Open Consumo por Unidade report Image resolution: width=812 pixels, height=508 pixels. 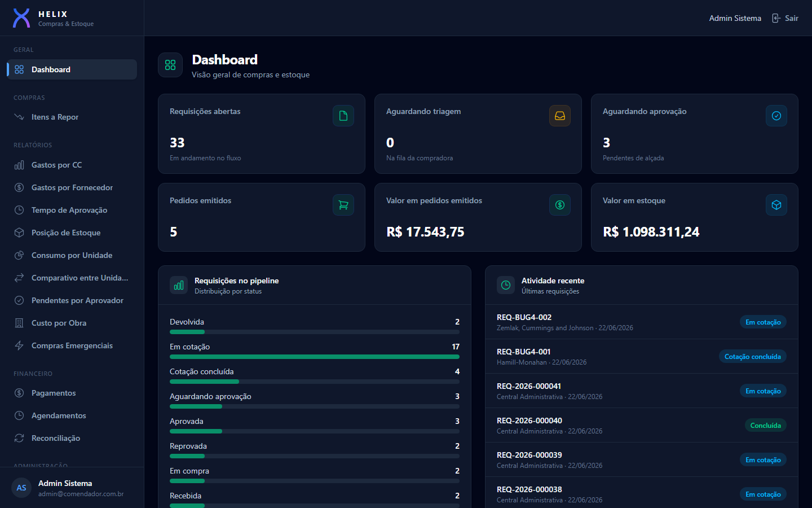click(72, 255)
